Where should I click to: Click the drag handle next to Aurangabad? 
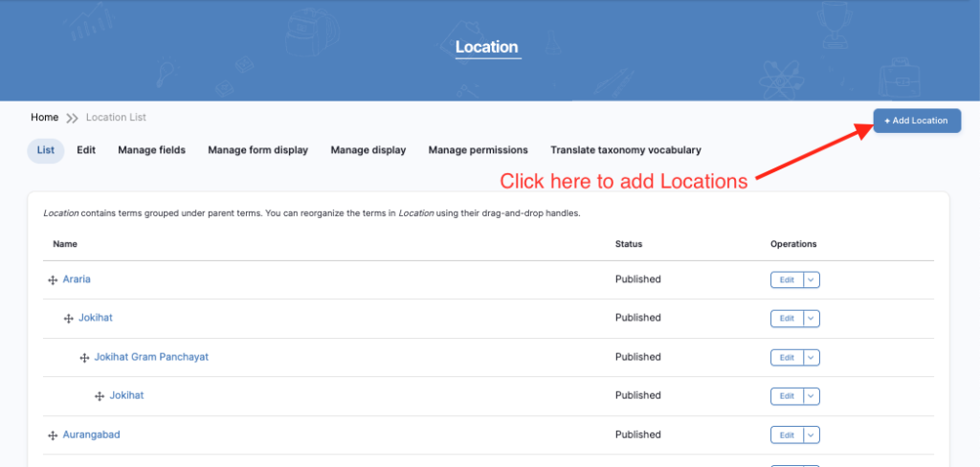pyautogui.click(x=53, y=435)
